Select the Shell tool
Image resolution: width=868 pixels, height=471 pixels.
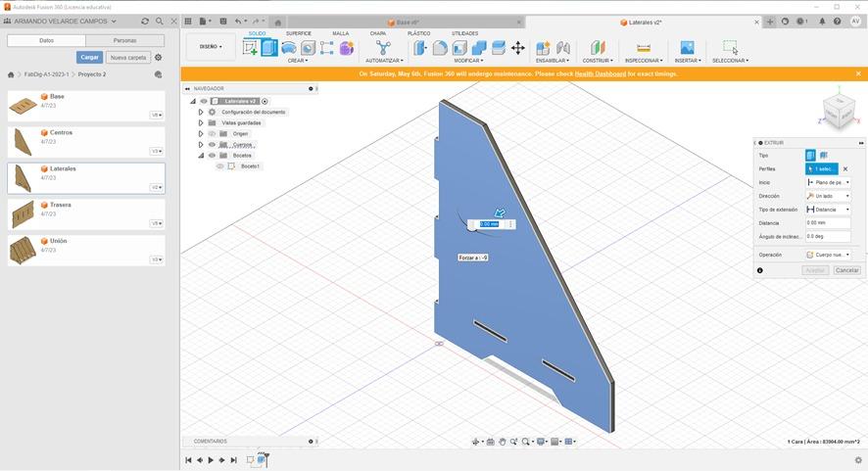click(x=459, y=48)
